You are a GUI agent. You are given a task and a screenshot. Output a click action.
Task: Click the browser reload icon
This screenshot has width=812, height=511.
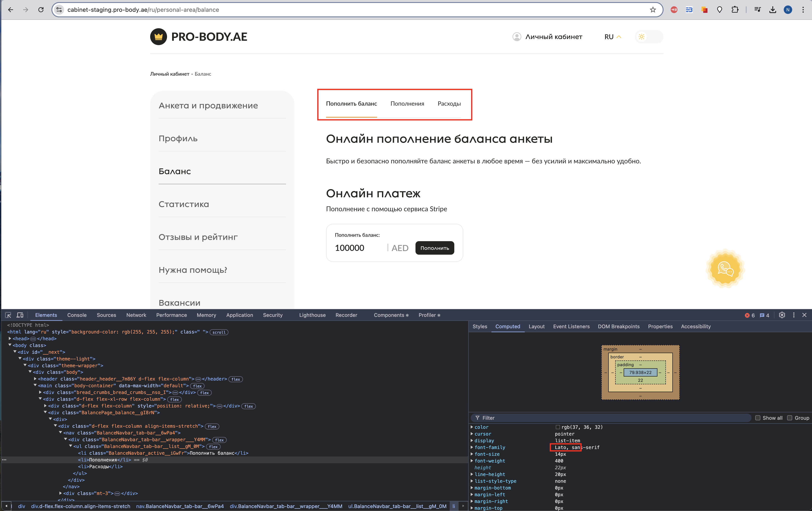pyautogui.click(x=41, y=10)
